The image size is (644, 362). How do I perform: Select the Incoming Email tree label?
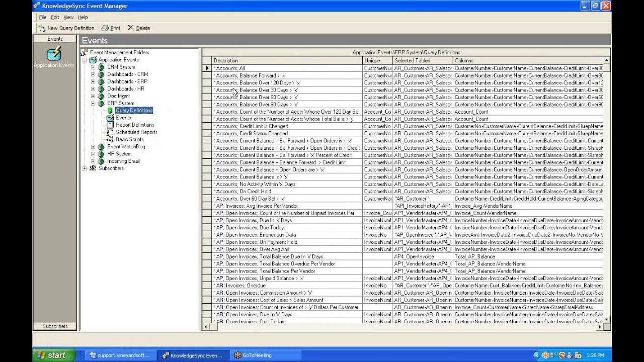(x=123, y=161)
